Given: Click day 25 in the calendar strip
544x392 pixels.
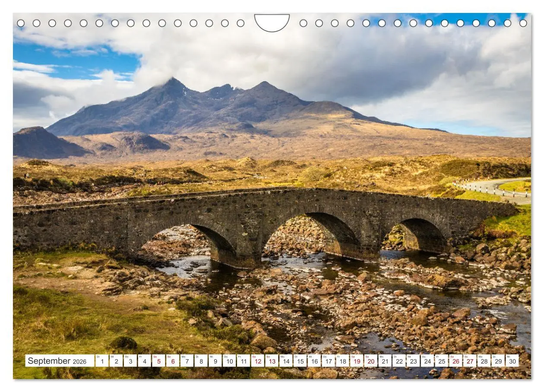Looking at the screenshot, I should [x=442, y=361].
